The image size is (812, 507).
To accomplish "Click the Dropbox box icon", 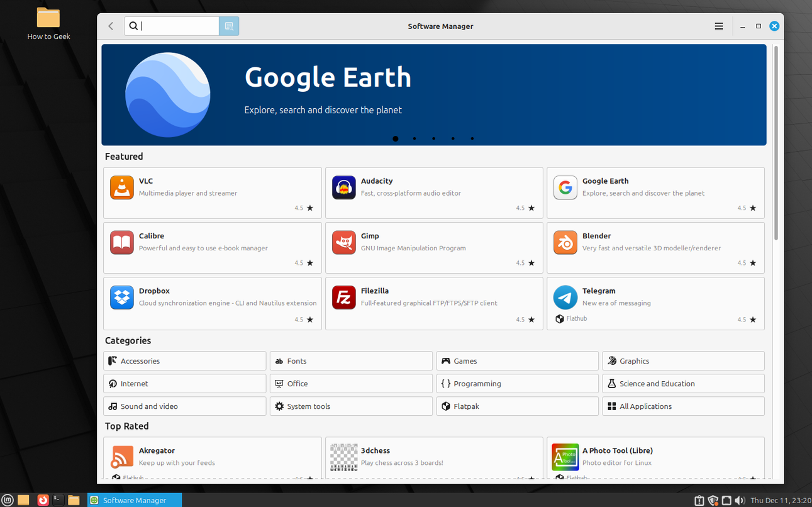I will 122,298.
